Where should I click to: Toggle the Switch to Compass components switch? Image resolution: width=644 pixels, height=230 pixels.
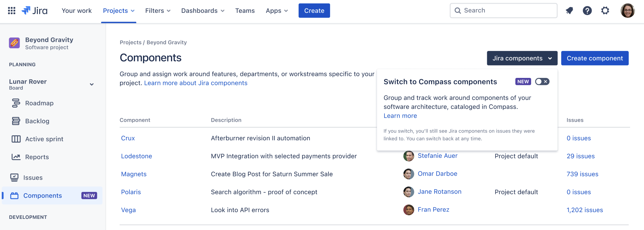tap(542, 82)
